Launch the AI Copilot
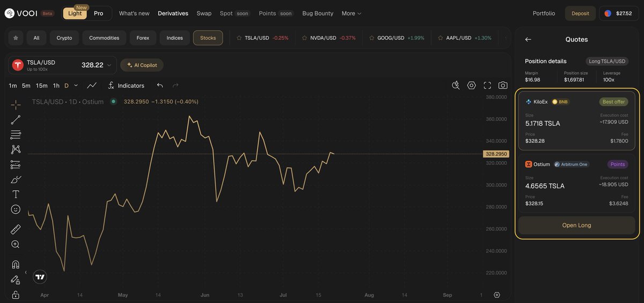This screenshot has height=303, width=644. [x=142, y=65]
